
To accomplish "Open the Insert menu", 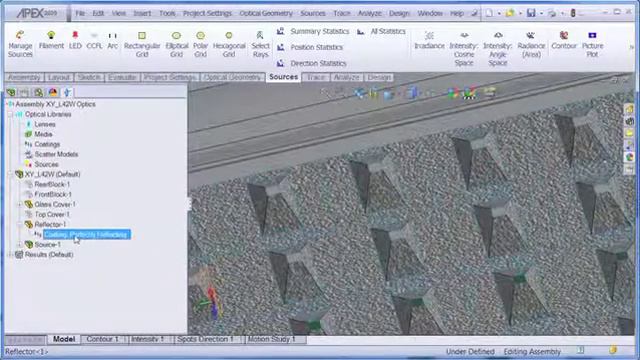I will coord(142,13).
